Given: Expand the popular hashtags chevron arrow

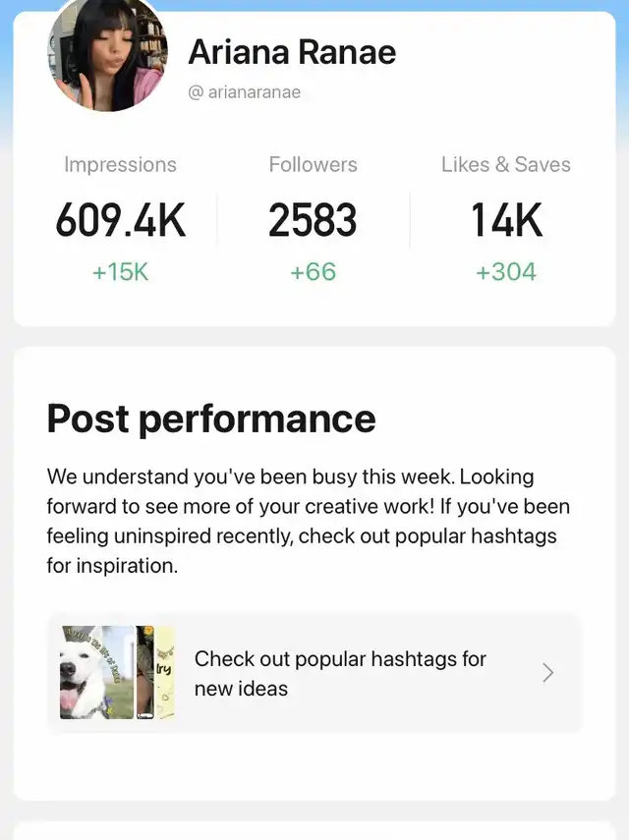Looking at the screenshot, I should (548, 673).
